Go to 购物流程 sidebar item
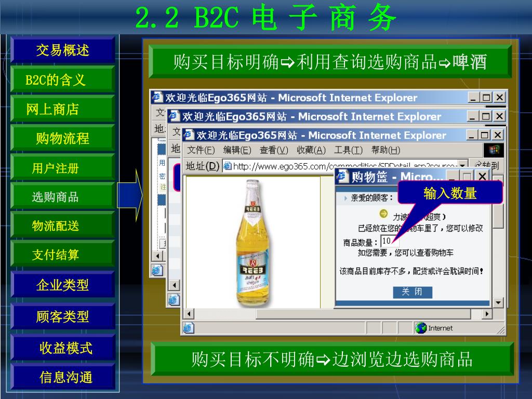Screen dimensions: 532x399 tap(63, 138)
